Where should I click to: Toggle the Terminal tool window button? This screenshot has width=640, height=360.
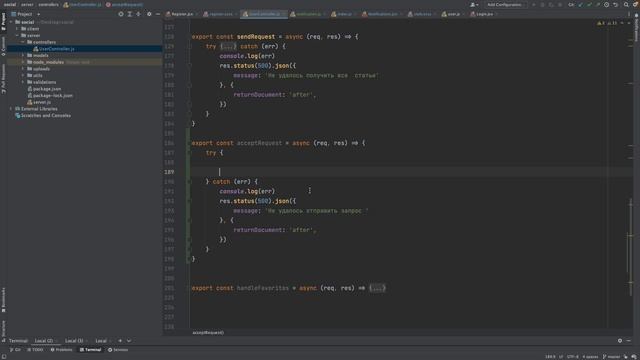(x=91, y=350)
